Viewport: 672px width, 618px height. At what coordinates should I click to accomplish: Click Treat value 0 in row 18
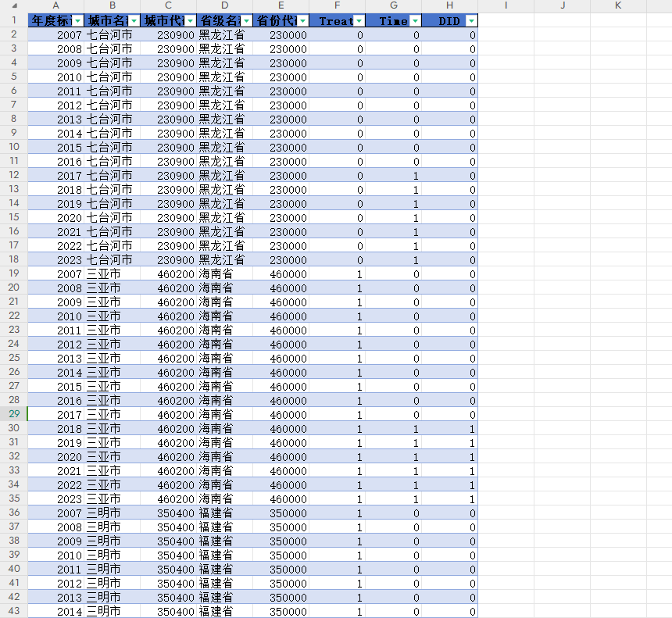pos(338,260)
